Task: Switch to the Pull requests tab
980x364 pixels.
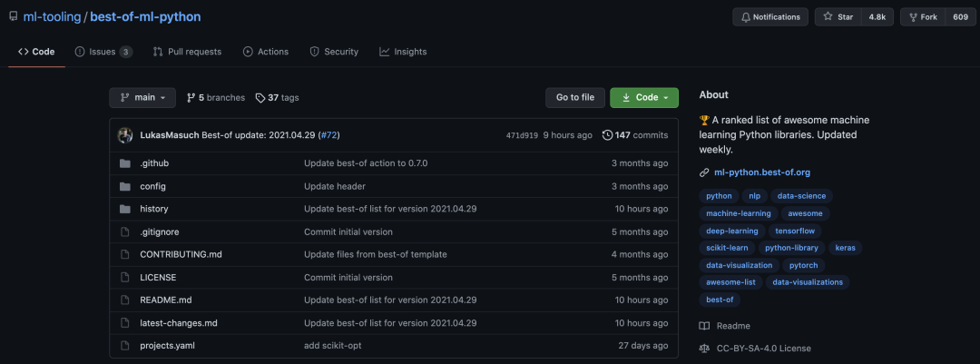Action: click(x=187, y=52)
